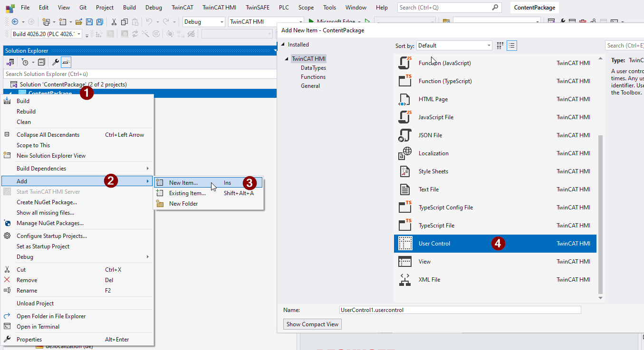The image size is (644, 350).
Task: Click the Name input field
Action: tap(460, 310)
